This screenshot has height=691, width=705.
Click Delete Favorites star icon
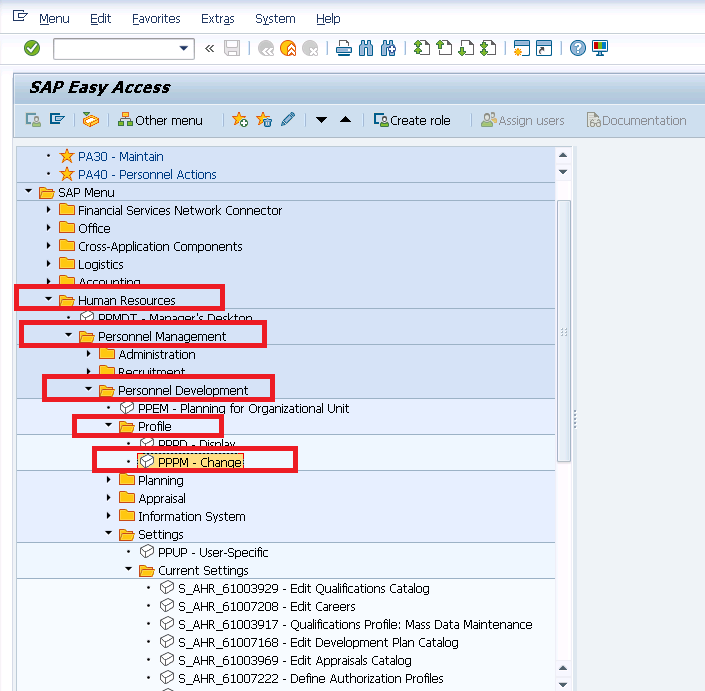264,120
